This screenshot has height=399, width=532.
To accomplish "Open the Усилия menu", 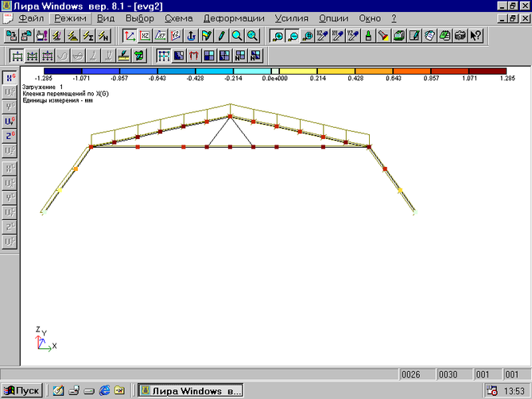I will 291,18.
